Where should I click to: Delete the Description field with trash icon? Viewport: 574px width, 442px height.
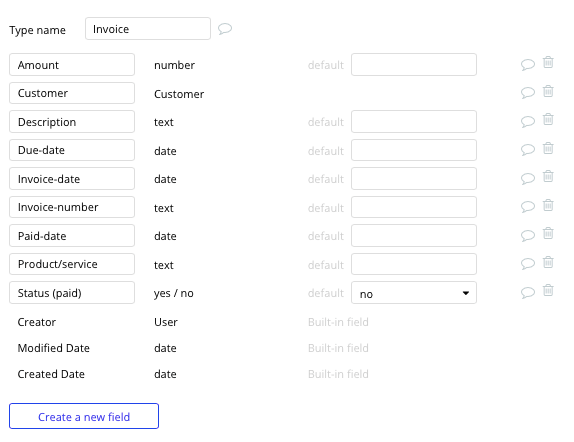point(548,119)
